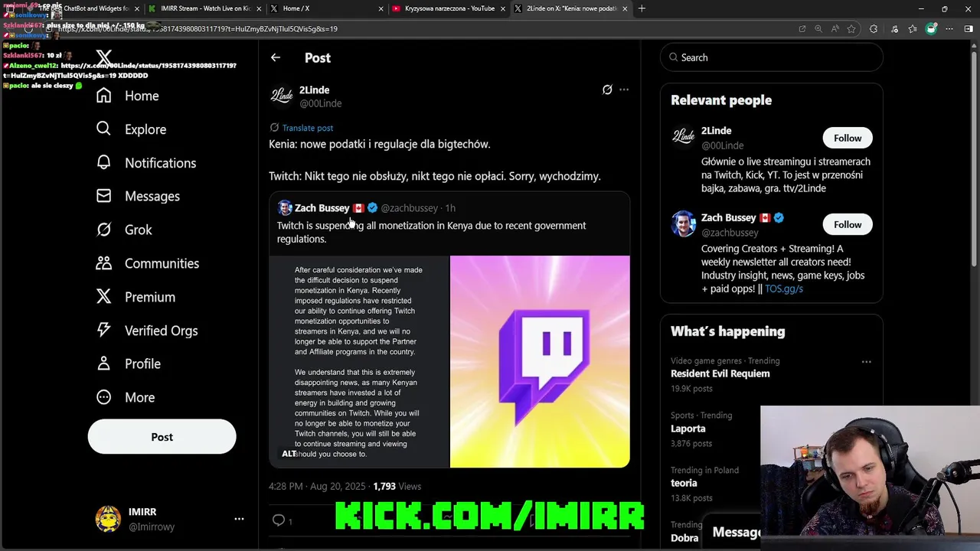Screen dimensions: 980x551
Task: Click 2Linde name in Relevant people
Action: tap(716, 131)
